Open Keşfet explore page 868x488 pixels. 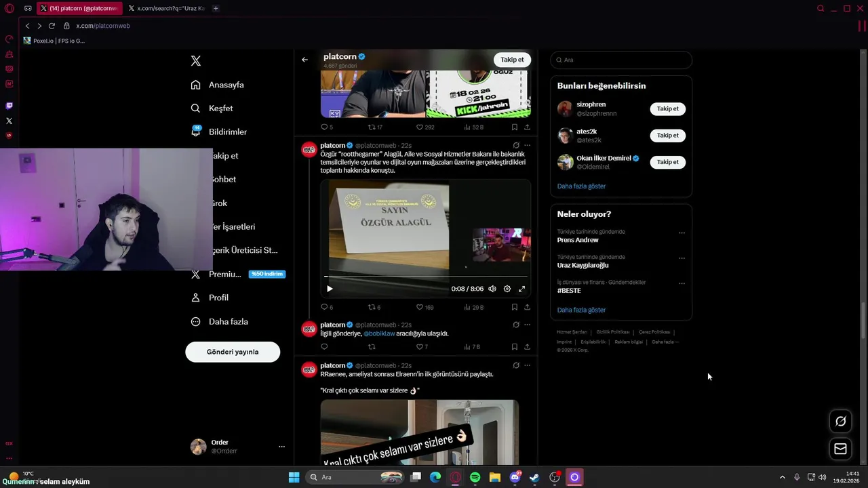pos(212,108)
